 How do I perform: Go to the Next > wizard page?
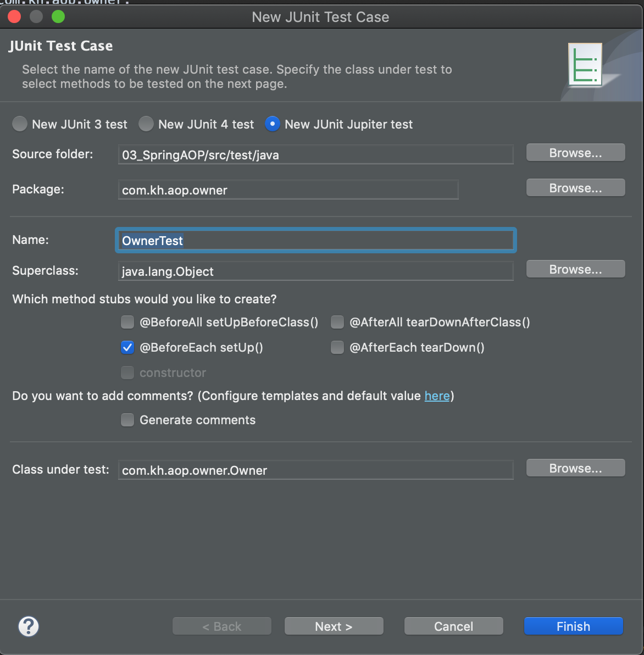[334, 626]
